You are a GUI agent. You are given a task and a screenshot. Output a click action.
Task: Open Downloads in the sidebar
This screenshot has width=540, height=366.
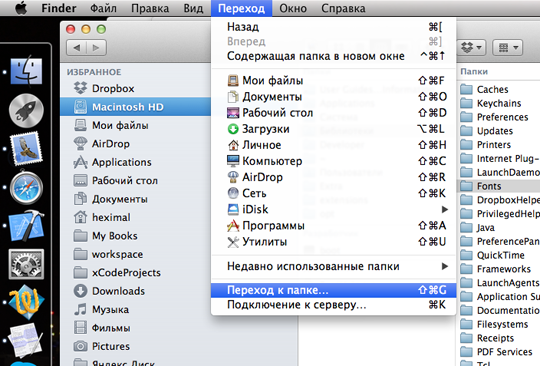tap(135, 291)
